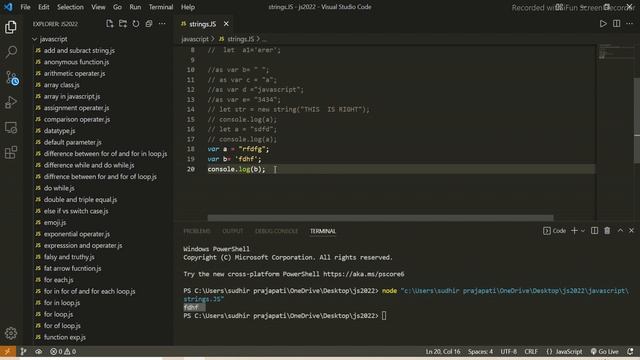Image resolution: width=640 pixels, height=360 pixels.
Task: Switch to the Output panel tab
Action: click(233, 231)
